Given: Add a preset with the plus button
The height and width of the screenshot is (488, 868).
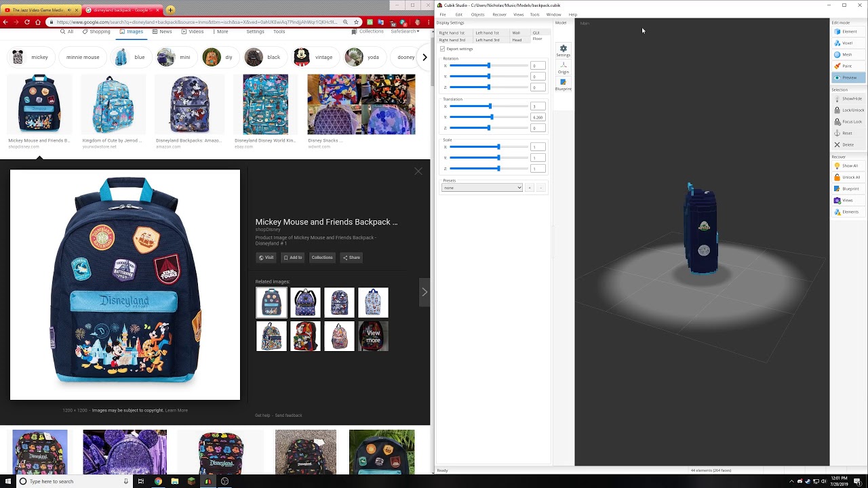Looking at the screenshot, I should 530,188.
